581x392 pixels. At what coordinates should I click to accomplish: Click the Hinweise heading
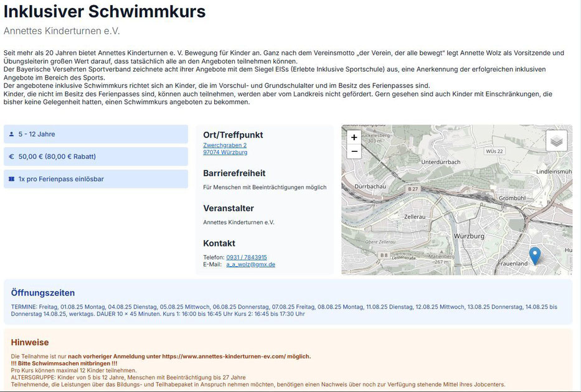tap(30, 342)
